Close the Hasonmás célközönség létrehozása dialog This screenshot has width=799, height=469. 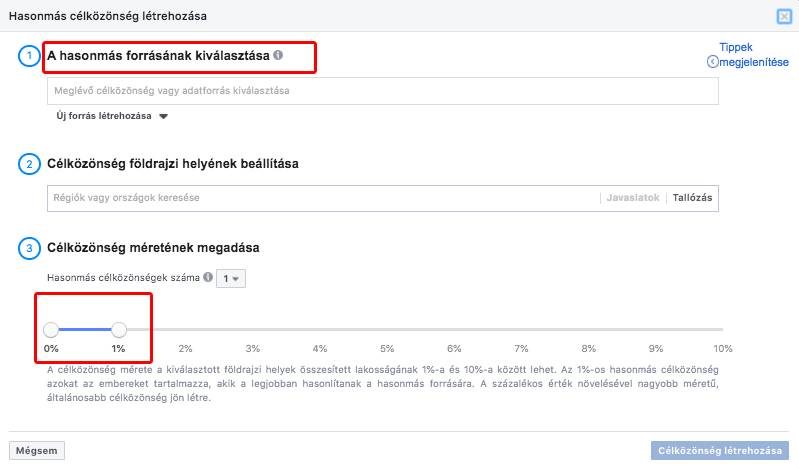784,16
